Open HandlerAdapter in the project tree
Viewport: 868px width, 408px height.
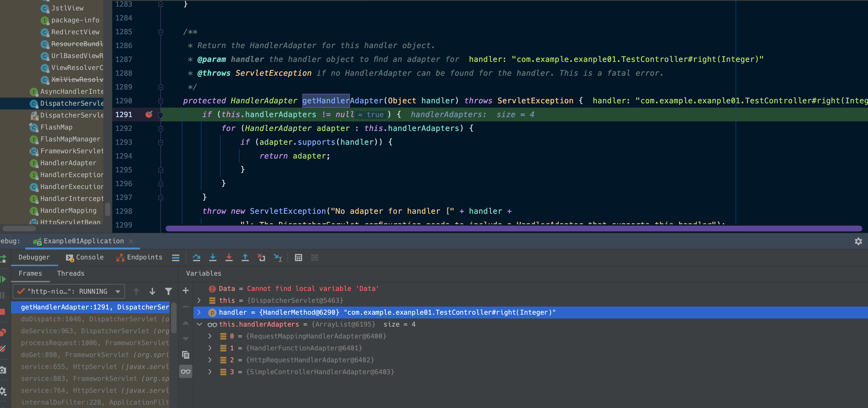tap(68, 163)
